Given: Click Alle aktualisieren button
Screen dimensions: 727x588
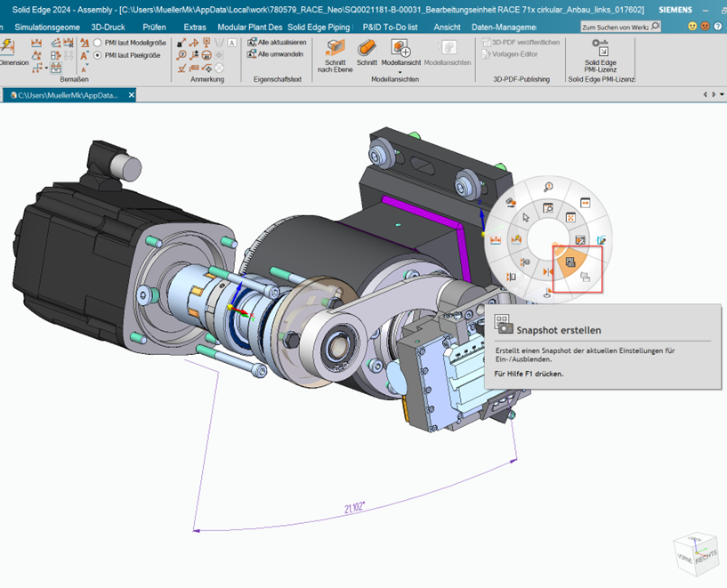Looking at the screenshot, I should coord(277,42).
